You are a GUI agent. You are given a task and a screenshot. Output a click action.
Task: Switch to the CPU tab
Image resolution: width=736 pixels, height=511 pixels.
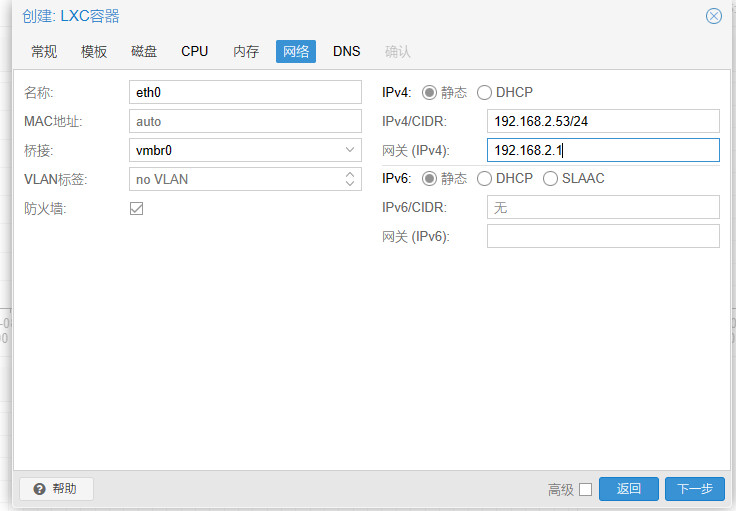click(194, 51)
